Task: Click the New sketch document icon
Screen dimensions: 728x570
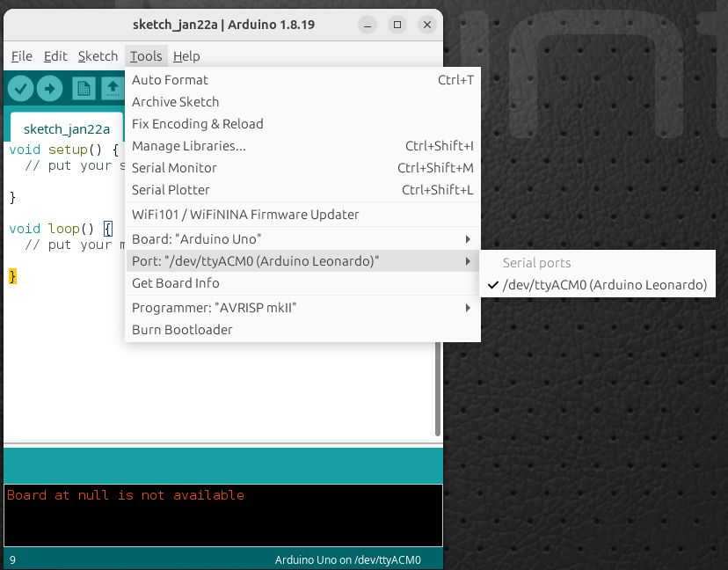Action: tap(84, 88)
